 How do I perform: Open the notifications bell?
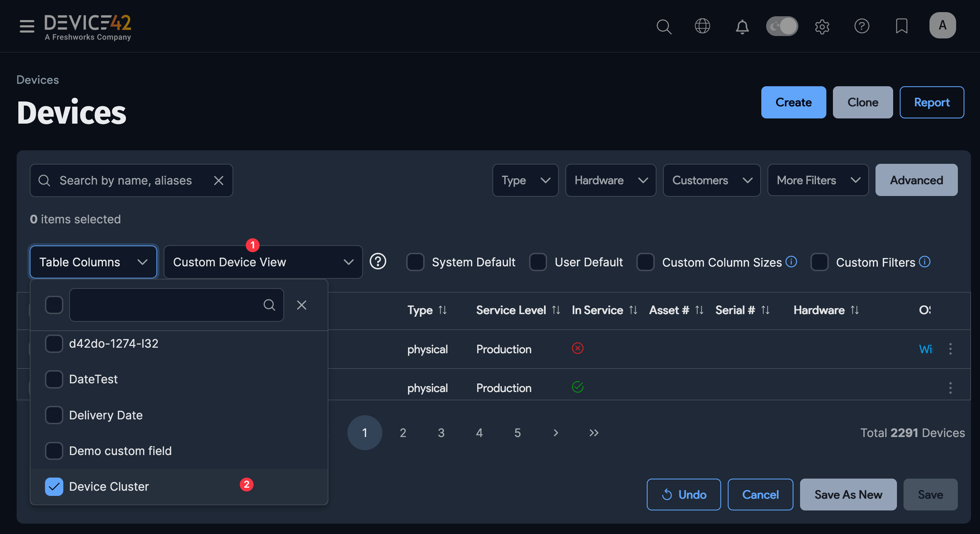click(742, 27)
